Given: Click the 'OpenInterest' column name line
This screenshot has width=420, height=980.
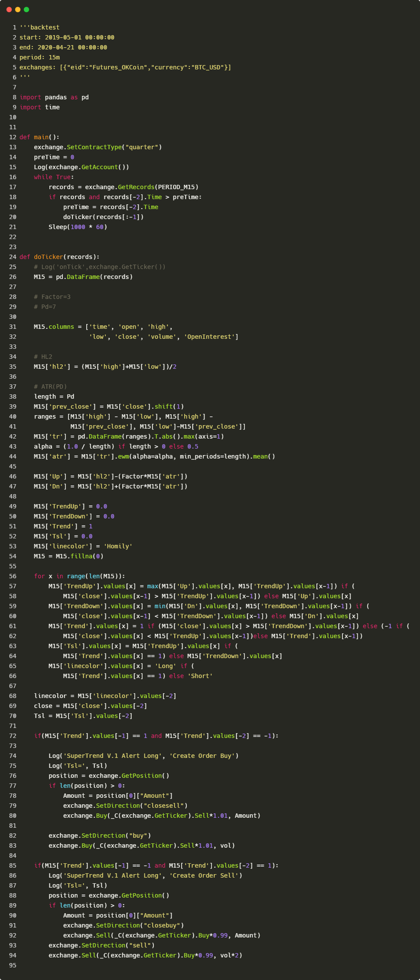Looking at the screenshot, I should [x=164, y=337].
